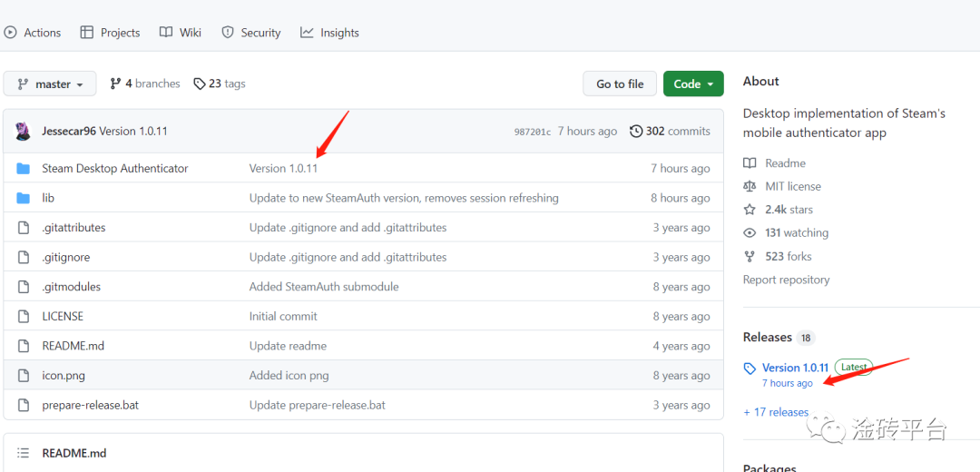Click the file icon beside .gitignore
Screen dimensions: 980x472
(x=23, y=257)
